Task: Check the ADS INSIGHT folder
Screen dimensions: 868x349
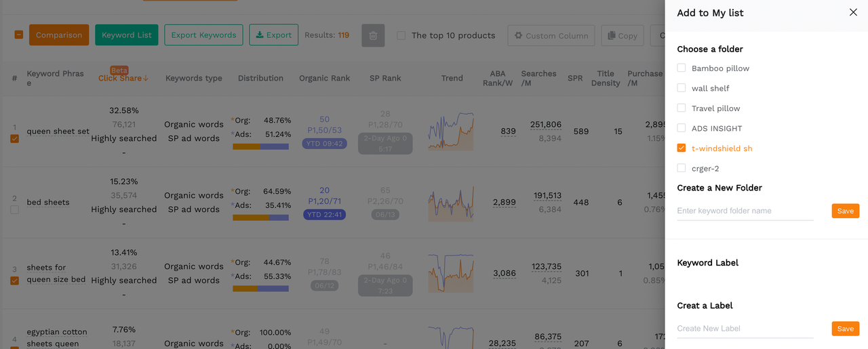Action: click(682, 128)
